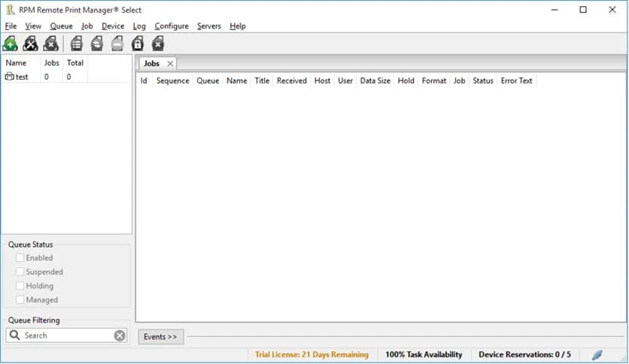The height and width of the screenshot is (364, 629).
Task: Maximize the application window
Action: (x=583, y=10)
